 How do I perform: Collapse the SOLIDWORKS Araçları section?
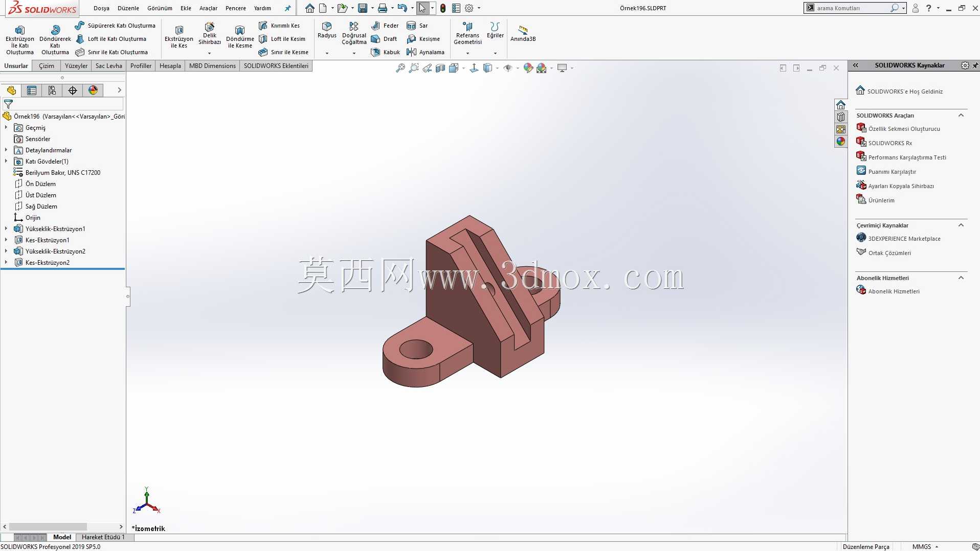(961, 116)
